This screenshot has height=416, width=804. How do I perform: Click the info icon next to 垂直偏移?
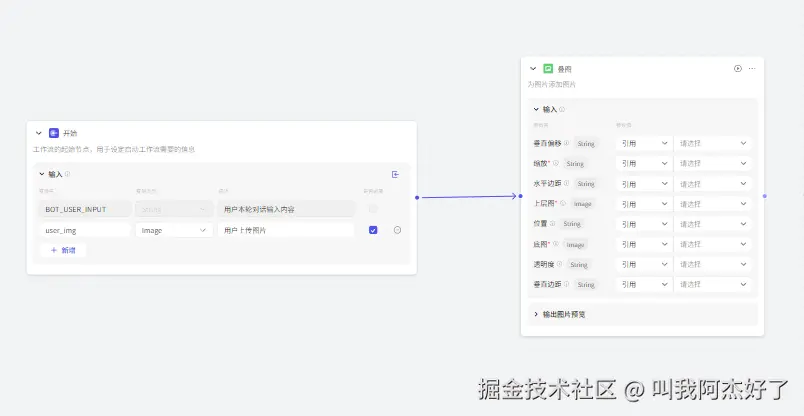click(x=567, y=143)
